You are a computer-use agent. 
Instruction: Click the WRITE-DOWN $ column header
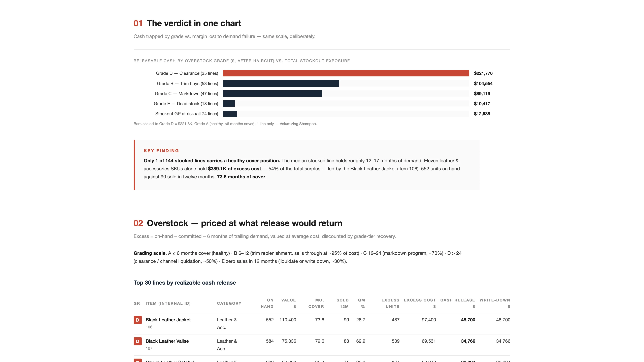point(495,303)
